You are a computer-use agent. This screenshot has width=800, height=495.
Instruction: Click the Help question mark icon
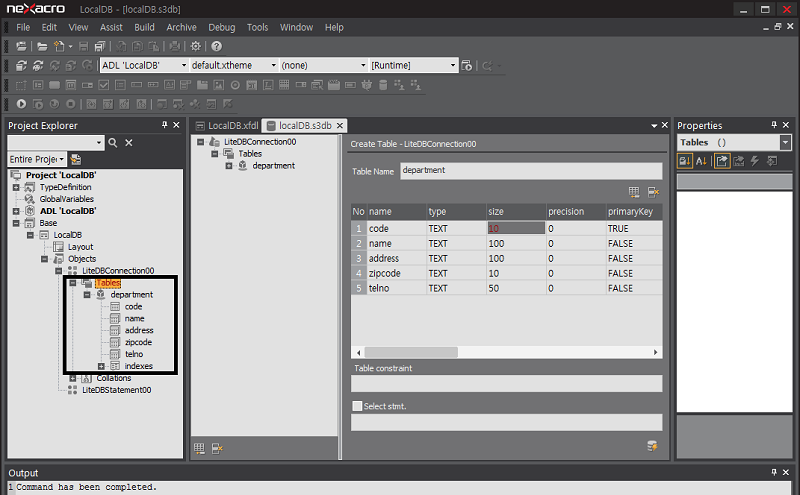point(216,46)
